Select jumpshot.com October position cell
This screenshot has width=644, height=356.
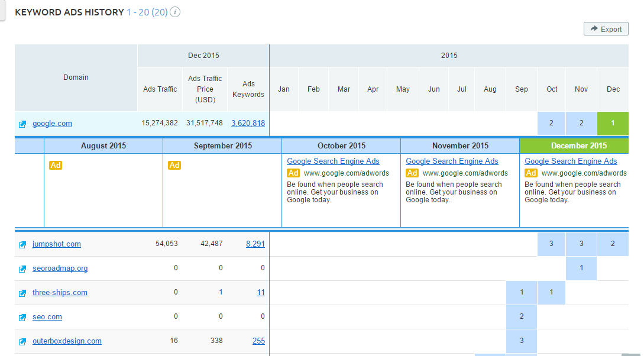click(x=551, y=244)
